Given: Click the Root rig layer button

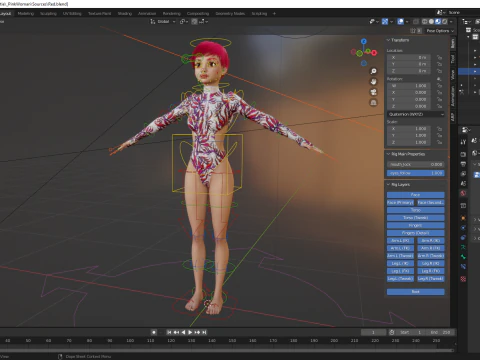Looking at the screenshot, I should [415, 292].
